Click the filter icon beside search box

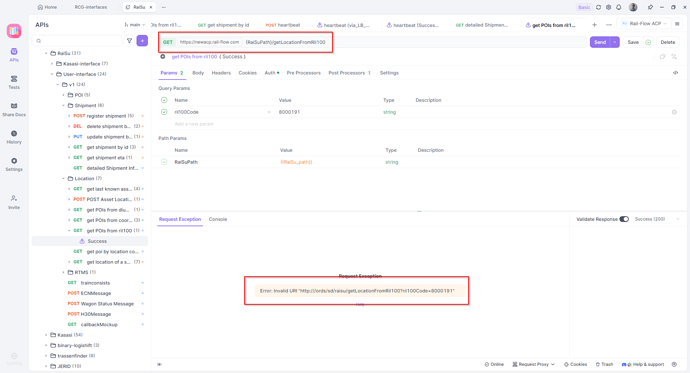point(129,41)
